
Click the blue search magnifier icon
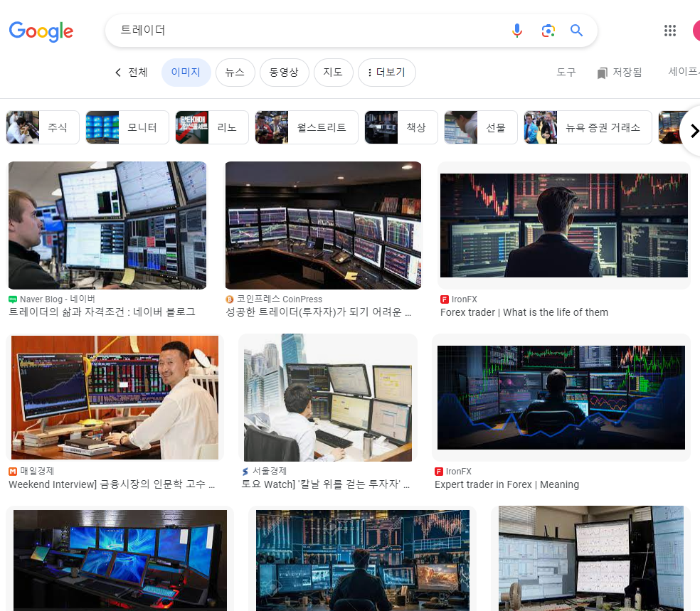tap(576, 31)
